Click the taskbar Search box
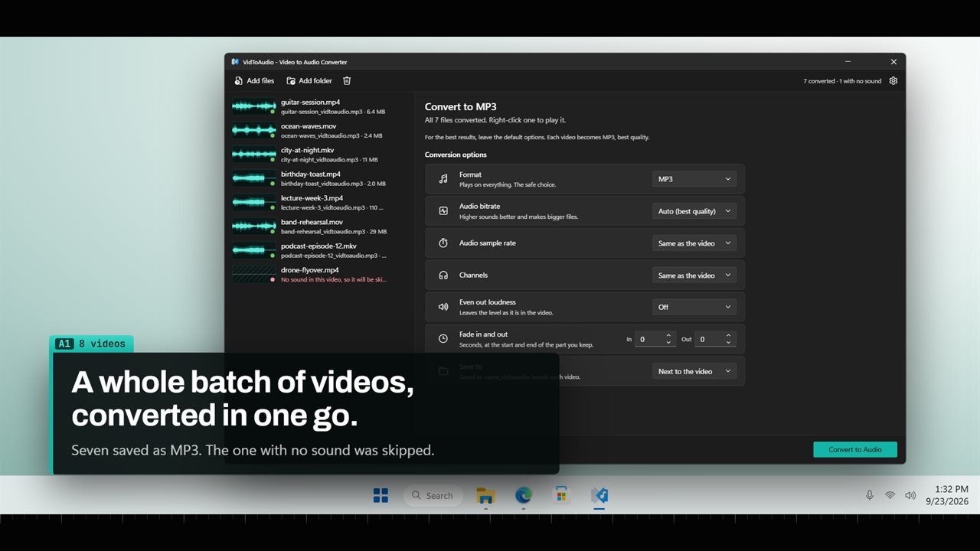This screenshot has width=980, height=551. [433, 495]
